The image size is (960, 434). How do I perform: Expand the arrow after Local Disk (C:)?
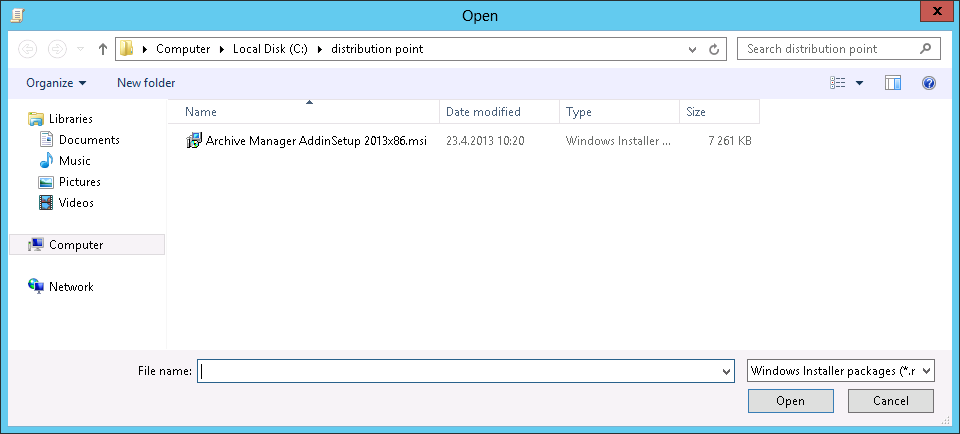click(320, 49)
